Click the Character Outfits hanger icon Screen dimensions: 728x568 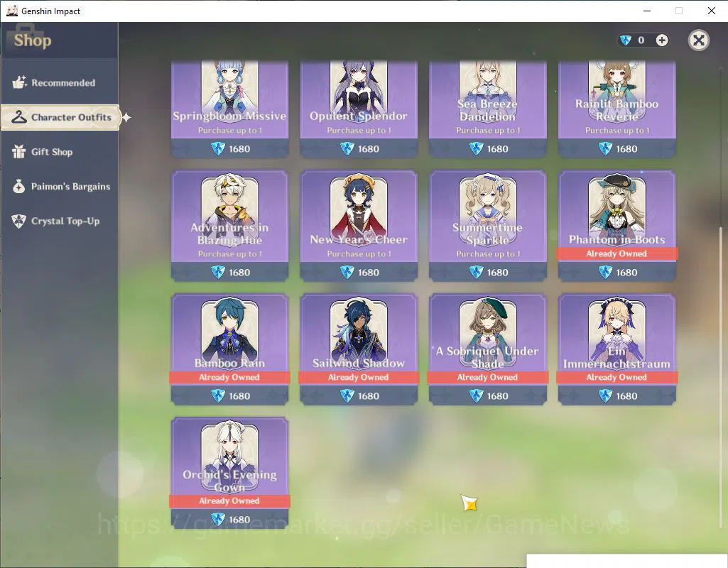19,117
